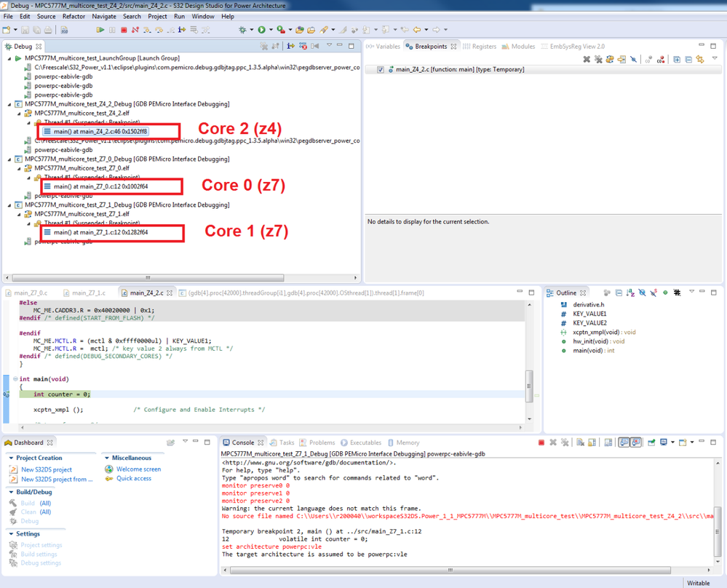Select main() at main_Z4_2.c:46 stack frame
Image resolution: width=727 pixels, height=588 pixels.
pos(95,131)
